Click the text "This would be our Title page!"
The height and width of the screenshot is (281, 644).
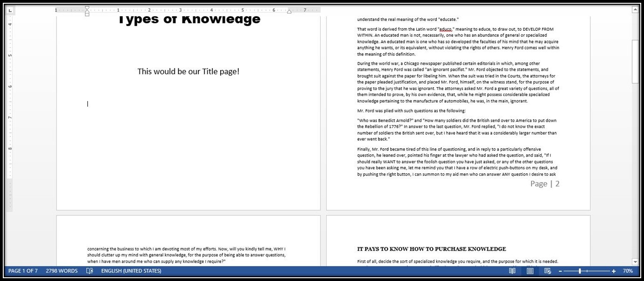coord(188,71)
